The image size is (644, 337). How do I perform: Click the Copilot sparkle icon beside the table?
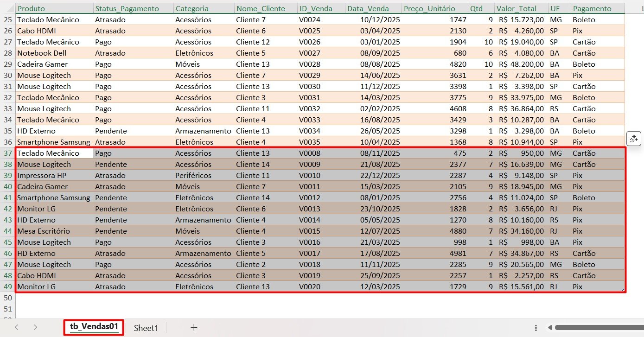tap(634, 138)
